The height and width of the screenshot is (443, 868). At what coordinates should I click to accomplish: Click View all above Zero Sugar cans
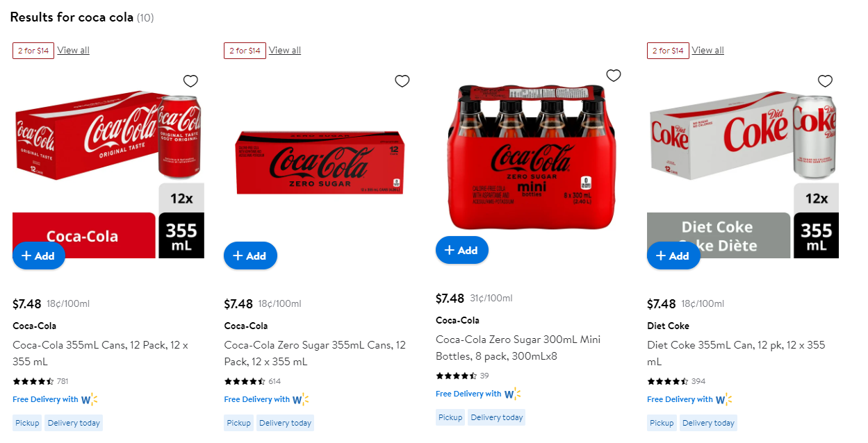click(x=285, y=50)
